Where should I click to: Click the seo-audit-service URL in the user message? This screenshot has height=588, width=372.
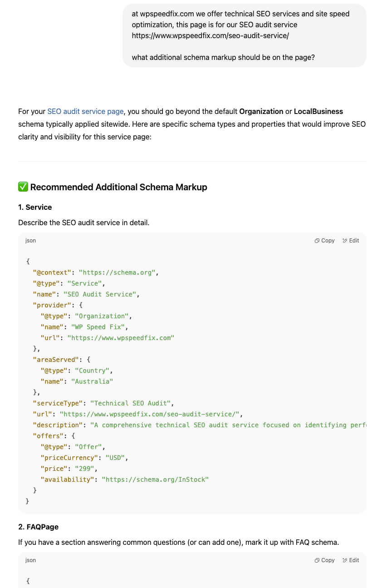[x=210, y=35]
